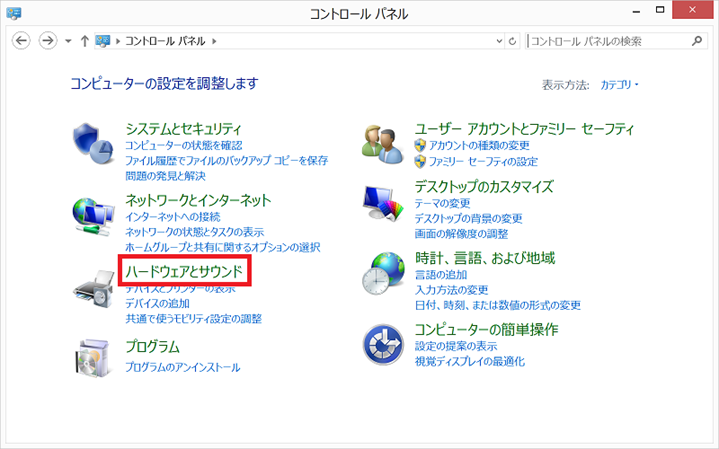Open recent locations dropdown arrow
Image resolution: width=719 pixels, height=449 pixels.
click(68, 41)
